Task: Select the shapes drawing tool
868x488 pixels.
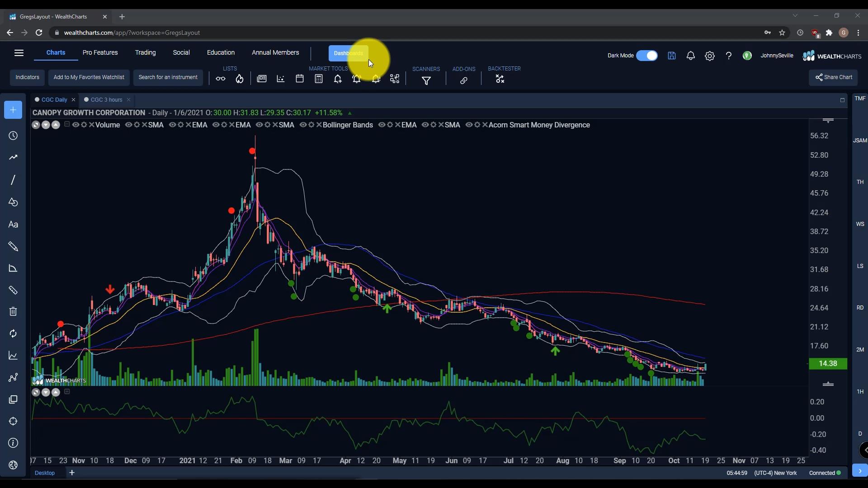Action: coord(13,202)
